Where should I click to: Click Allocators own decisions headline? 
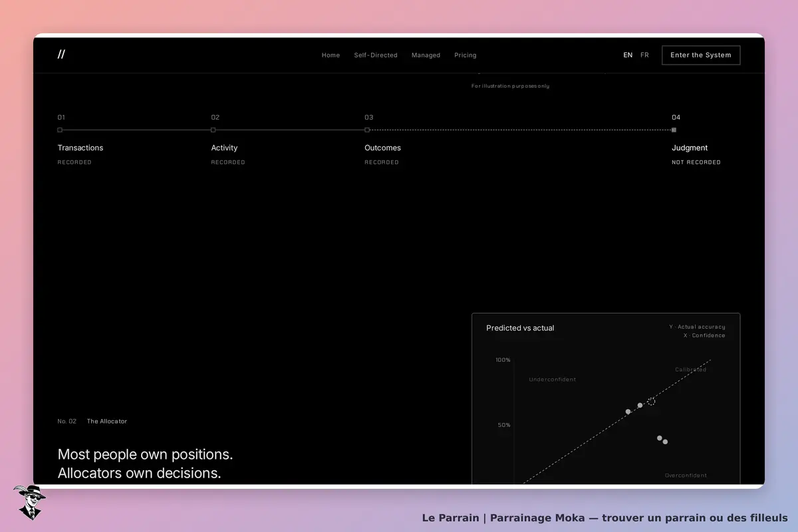click(x=139, y=473)
